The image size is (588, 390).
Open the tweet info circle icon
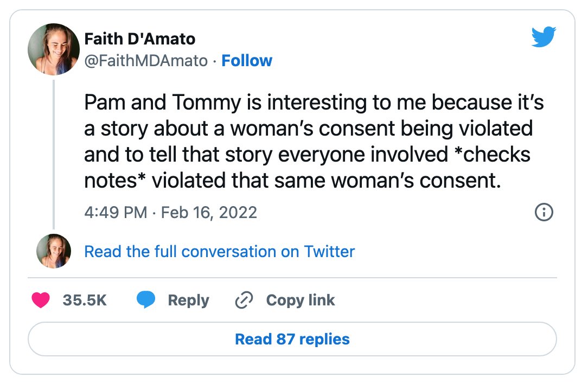[544, 212]
